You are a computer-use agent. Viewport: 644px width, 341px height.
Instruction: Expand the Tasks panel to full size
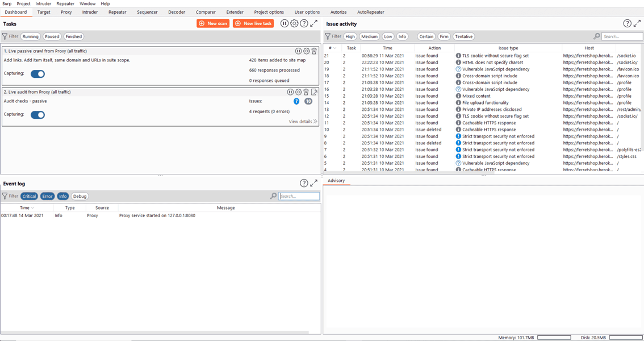(x=314, y=23)
